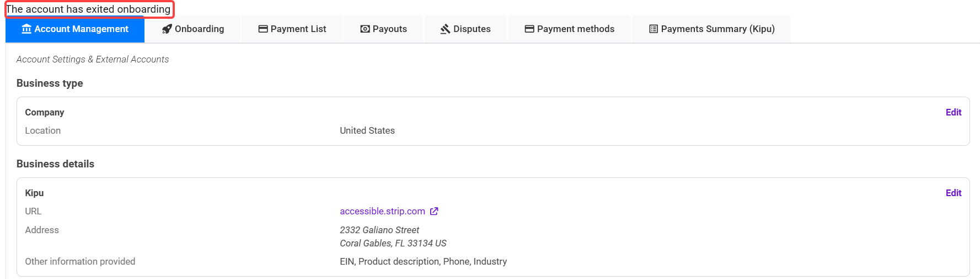Select the Disputes tab
The width and height of the screenshot is (980, 279).
(472, 29)
